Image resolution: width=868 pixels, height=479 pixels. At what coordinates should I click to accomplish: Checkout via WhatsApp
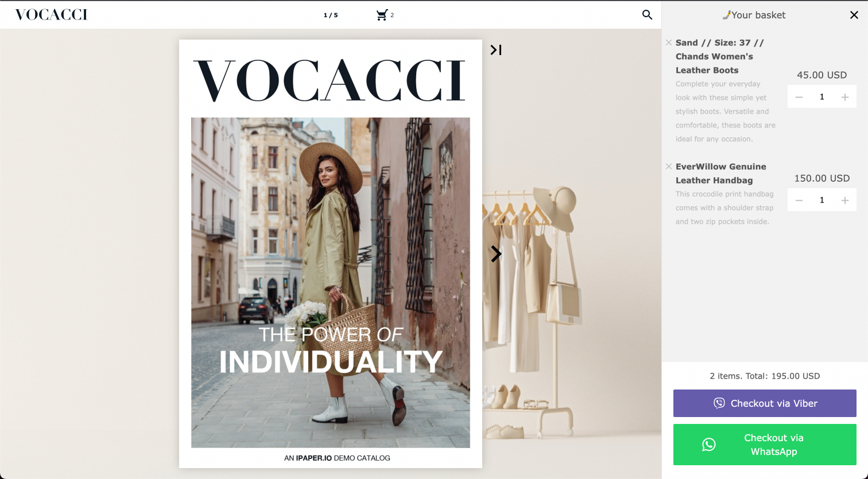coord(765,445)
